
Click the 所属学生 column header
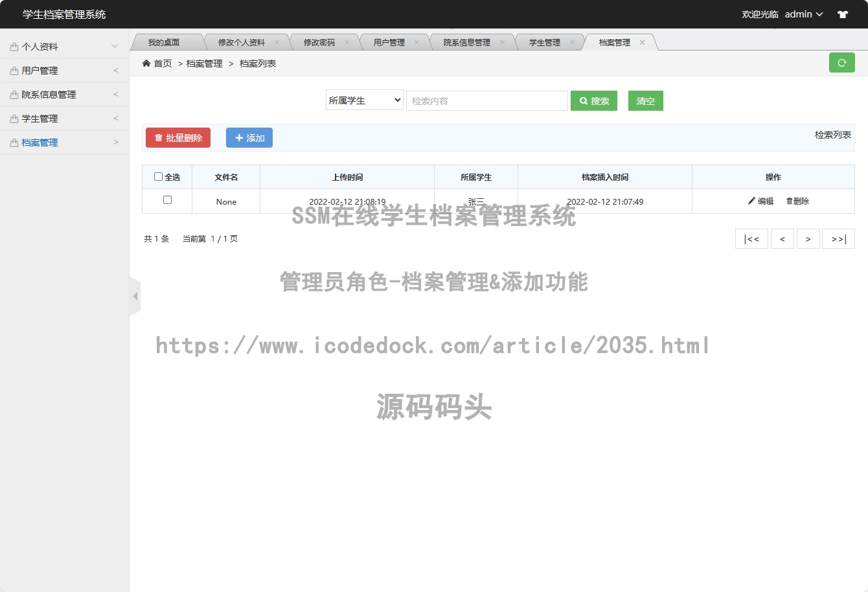[x=476, y=177]
